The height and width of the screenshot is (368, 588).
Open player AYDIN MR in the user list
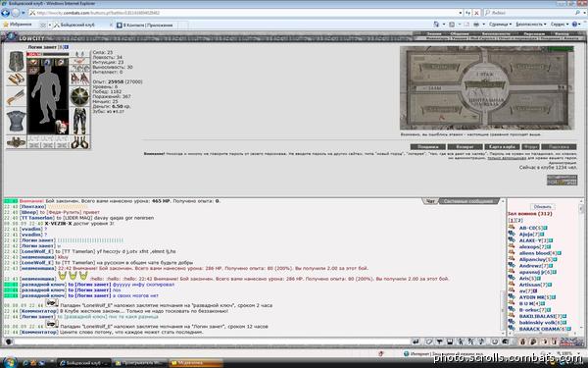coord(531,297)
